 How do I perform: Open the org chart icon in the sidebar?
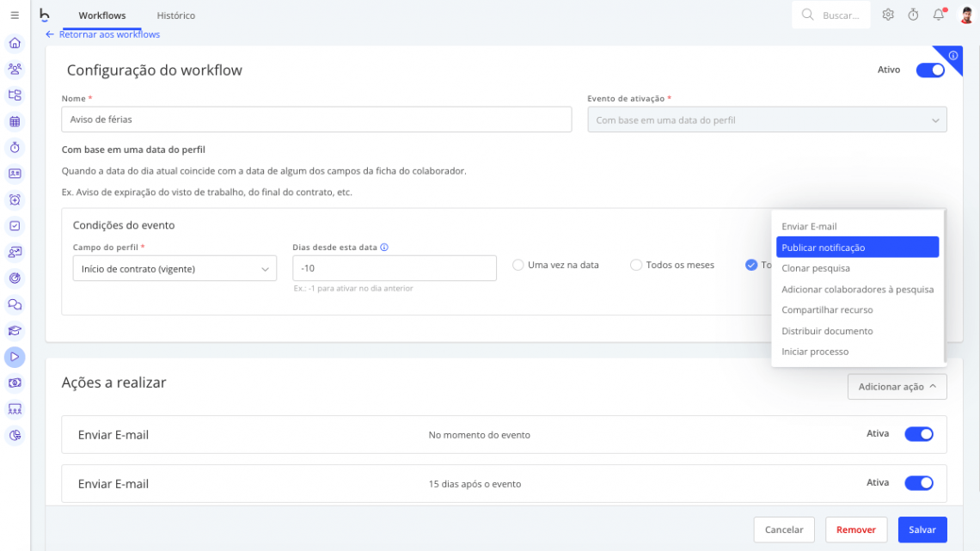click(14, 95)
